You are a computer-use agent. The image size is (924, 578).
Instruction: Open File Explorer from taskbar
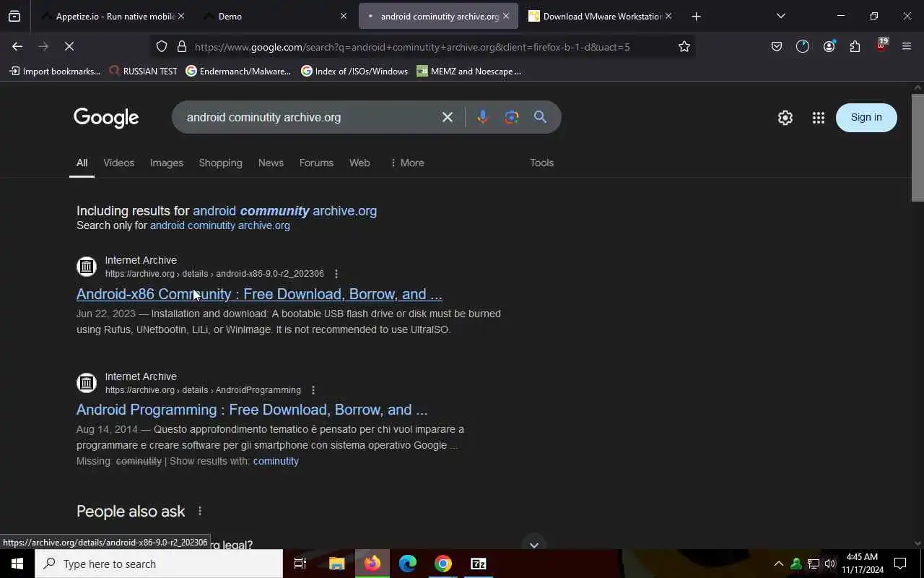point(337,564)
